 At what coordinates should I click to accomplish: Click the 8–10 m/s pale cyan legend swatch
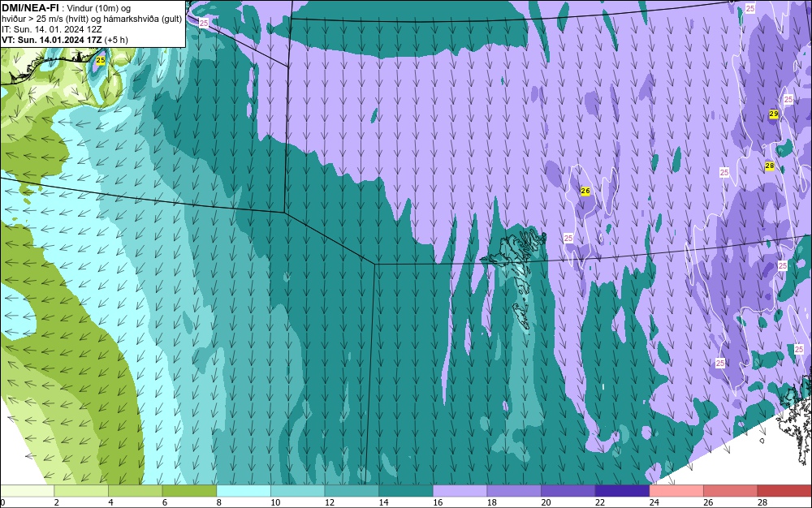[x=244, y=491]
